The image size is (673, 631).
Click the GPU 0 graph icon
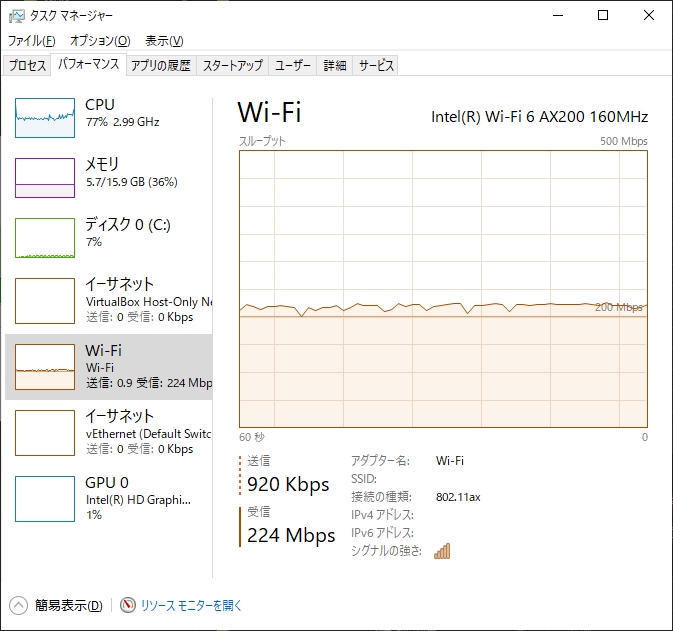[x=45, y=499]
